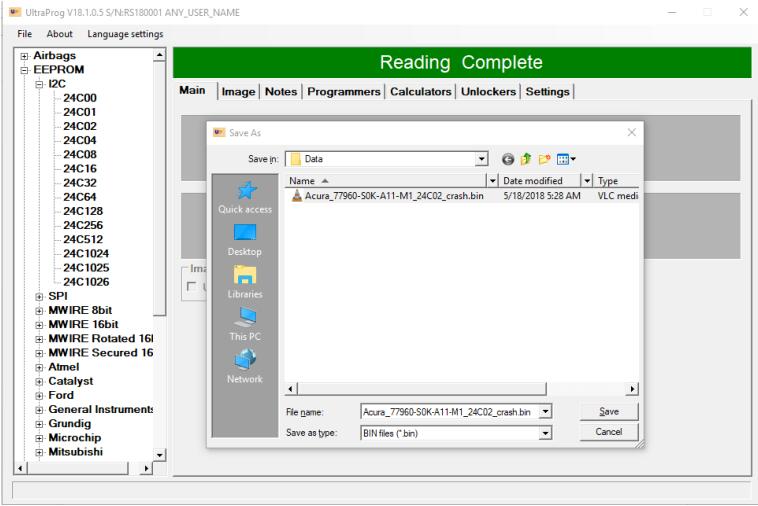The height and width of the screenshot is (506, 758).
Task: Expand the MWIRE 8bit node
Action: pos(39,311)
